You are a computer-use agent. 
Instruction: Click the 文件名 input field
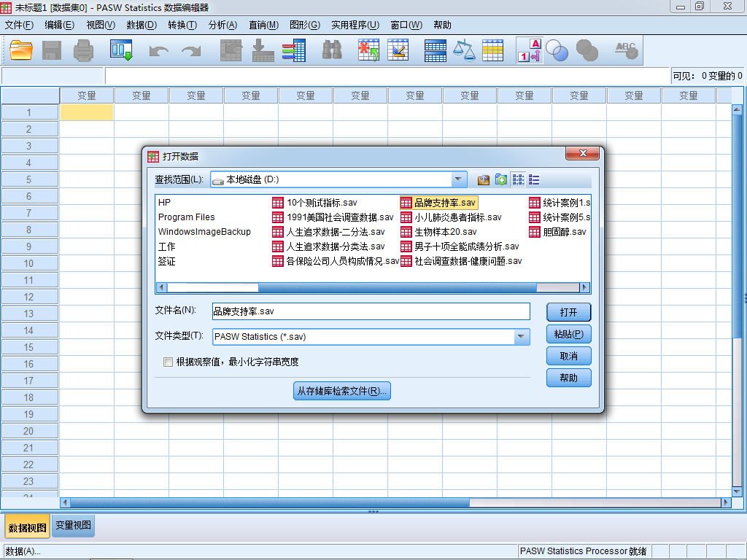pyautogui.click(x=371, y=311)
